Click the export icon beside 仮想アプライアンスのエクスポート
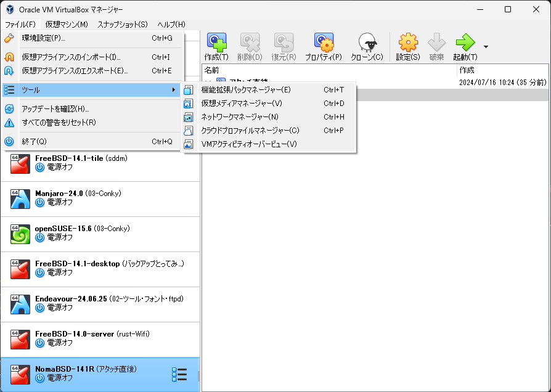This screenshot has width=551, height=392. point(9,71)
